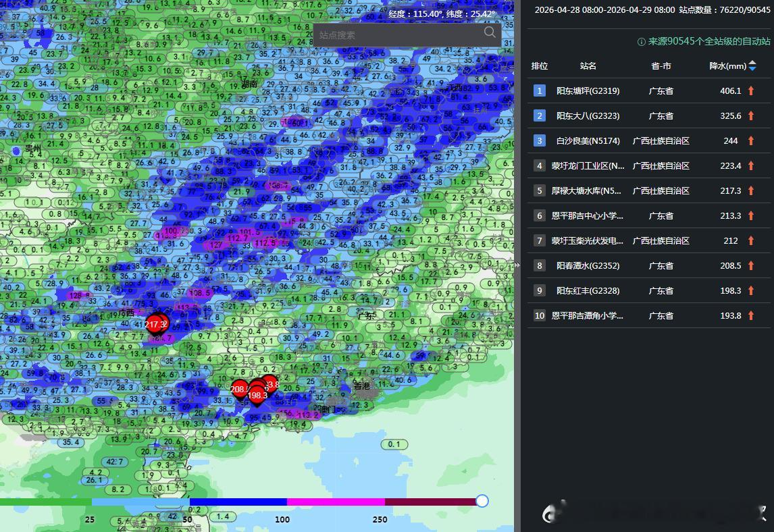774x532 pixels.
Task: Focus the 站点搜索 search field
Action: point(407,36)
